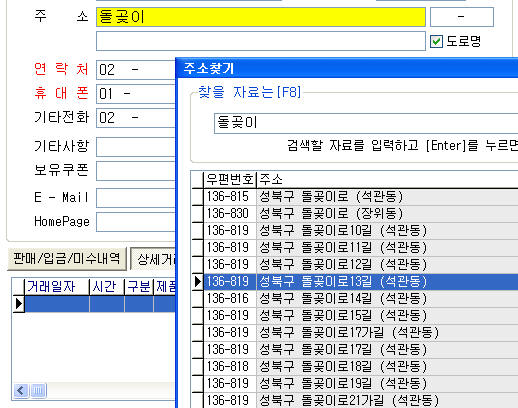Click the 136-816 postal code cell

(230, 299)
